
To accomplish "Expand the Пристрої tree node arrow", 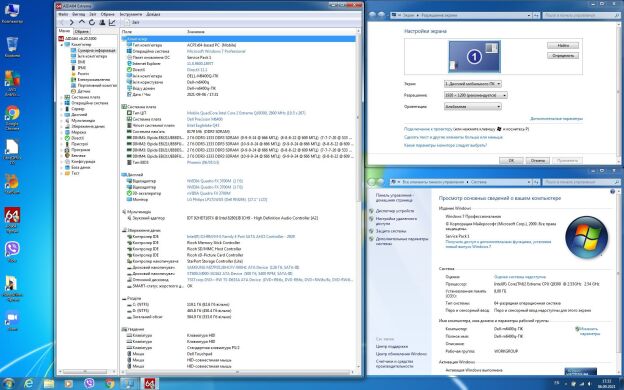I will [x=62, y=144].
